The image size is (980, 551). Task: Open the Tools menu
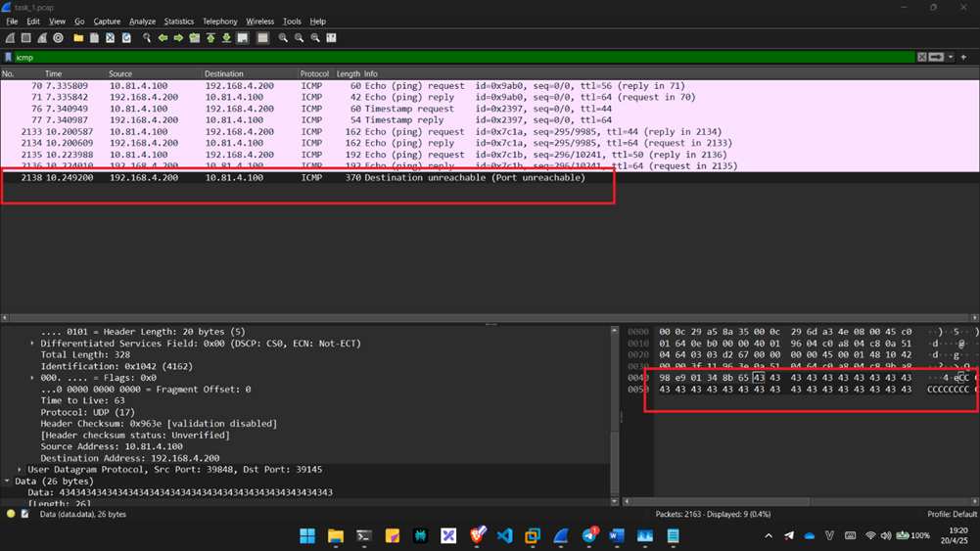pos(292,22)
